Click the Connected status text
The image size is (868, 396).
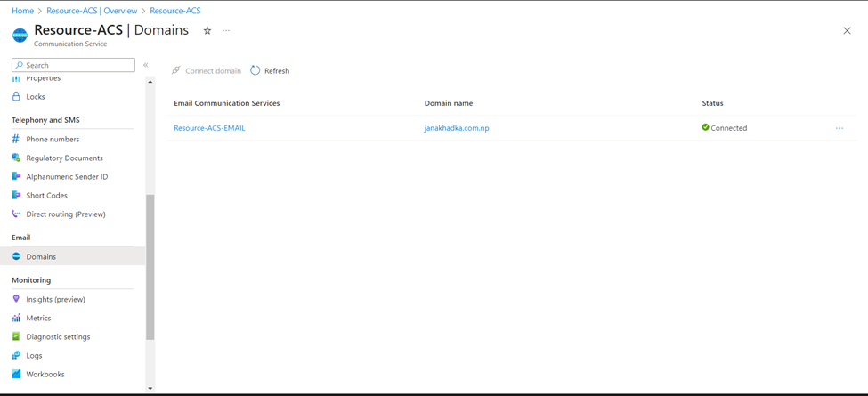728,128
